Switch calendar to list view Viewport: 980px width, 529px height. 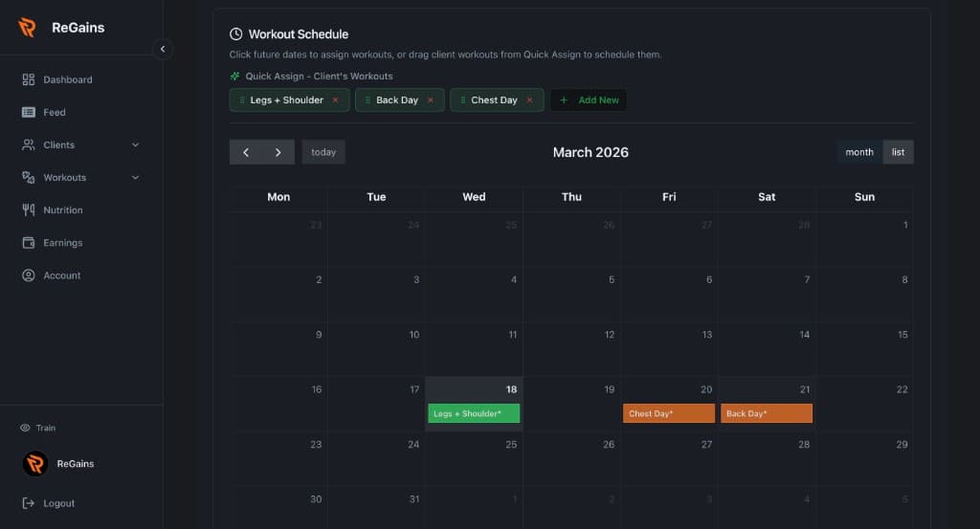click(x=898, y=152)
